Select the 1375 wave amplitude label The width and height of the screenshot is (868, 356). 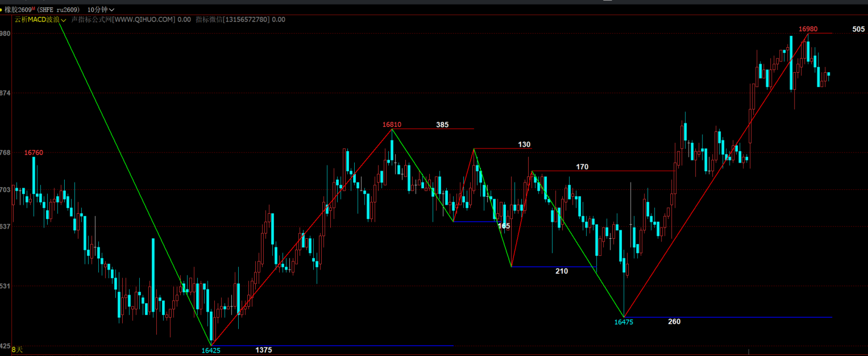point(264,350)
